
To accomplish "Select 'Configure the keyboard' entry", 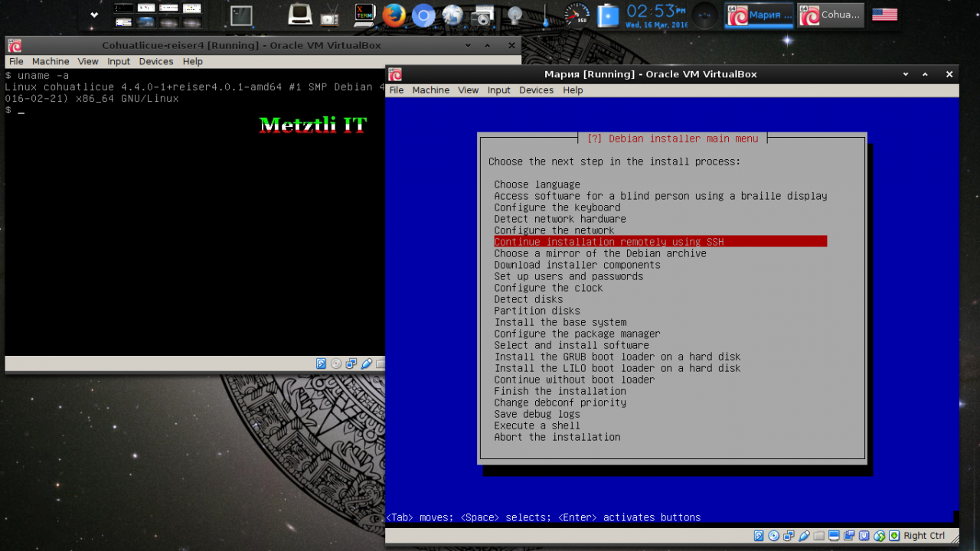I will [x=557, y=207].
